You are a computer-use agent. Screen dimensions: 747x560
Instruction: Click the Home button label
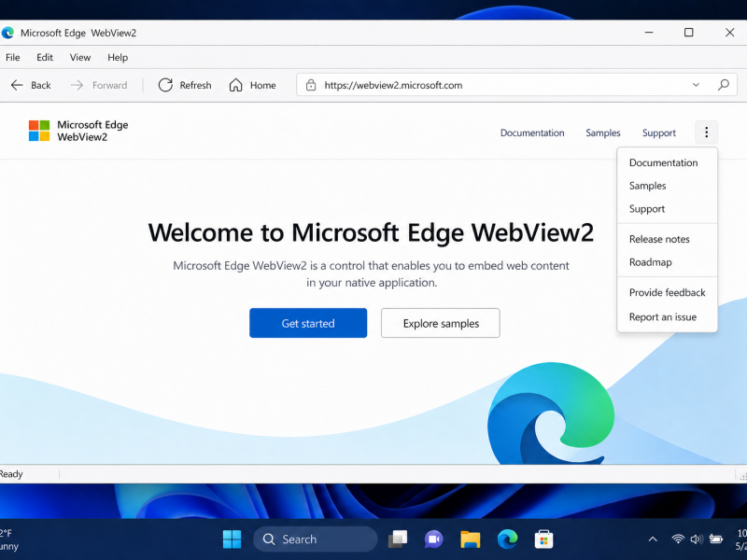263,85
